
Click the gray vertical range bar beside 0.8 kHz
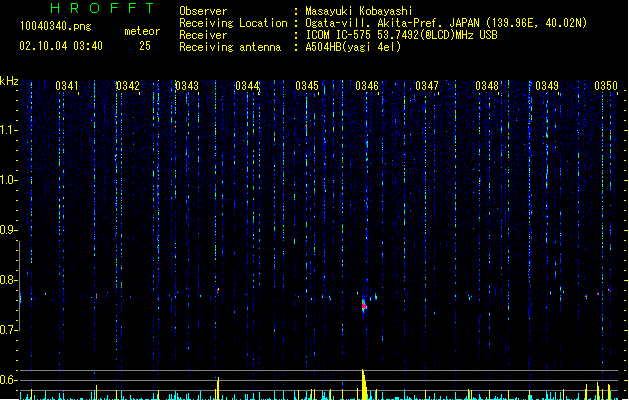(x=19, y=286)
